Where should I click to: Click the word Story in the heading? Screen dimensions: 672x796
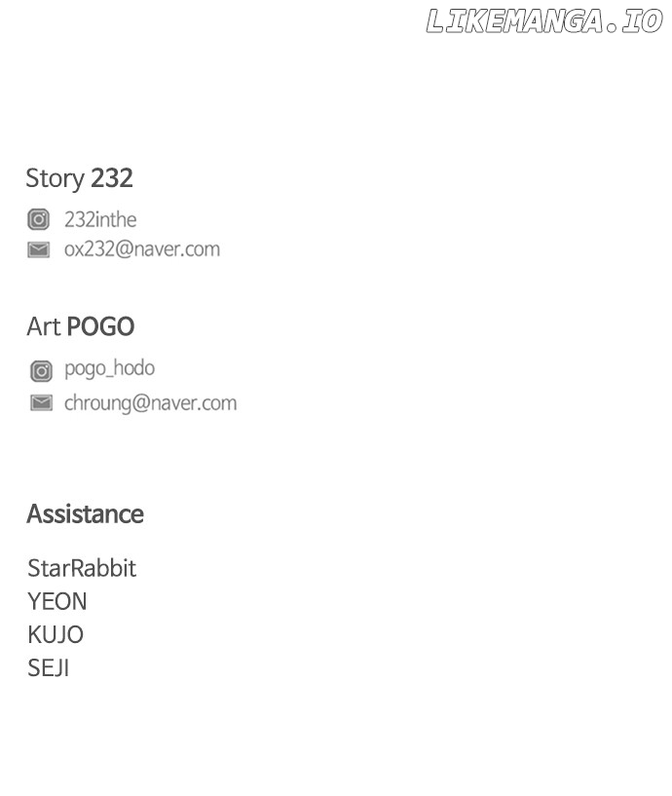pyautogui.click(x=55, y=178)
